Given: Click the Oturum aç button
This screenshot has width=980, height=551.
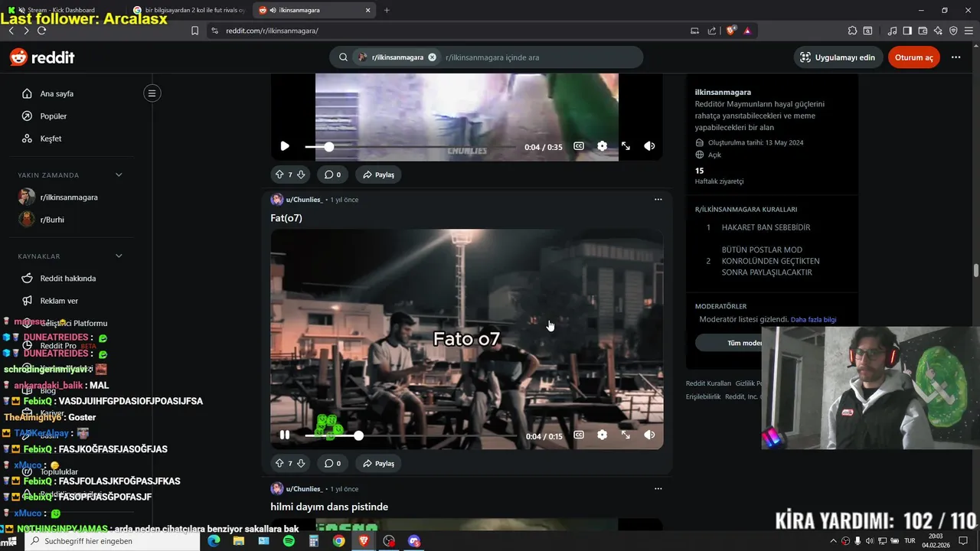Looking at the screenshot, I should pos(913,57).
